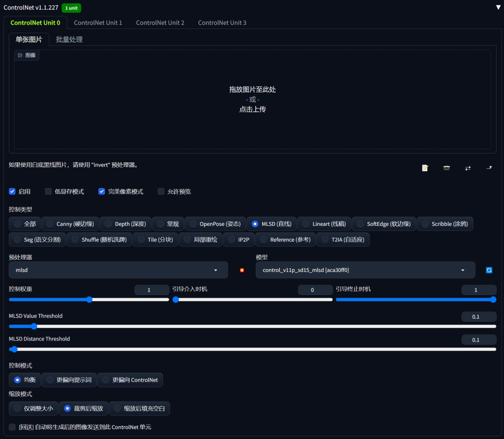The image size is (504, 439).
Task: Switch to the 批量处理 tab
Action: click(69, 39)
